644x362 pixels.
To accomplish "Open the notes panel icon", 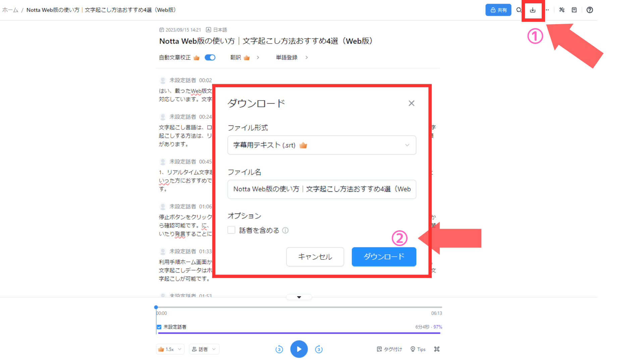I will 574,10.
